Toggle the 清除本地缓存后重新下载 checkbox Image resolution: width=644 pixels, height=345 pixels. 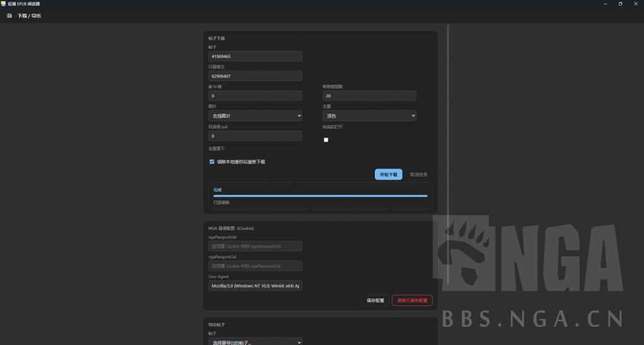pyautogui.click(x=212, y=162)
